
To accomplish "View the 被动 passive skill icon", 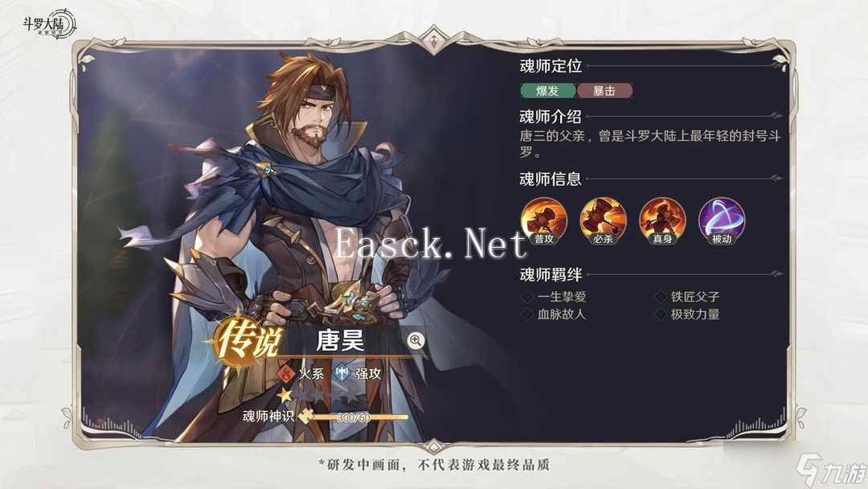I will (x=721, y=221).
